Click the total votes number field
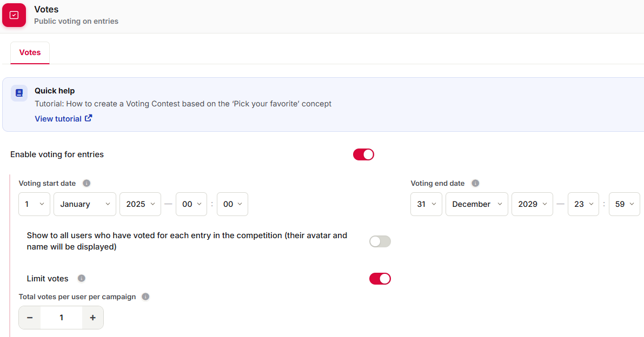 [x=61, y=318]
